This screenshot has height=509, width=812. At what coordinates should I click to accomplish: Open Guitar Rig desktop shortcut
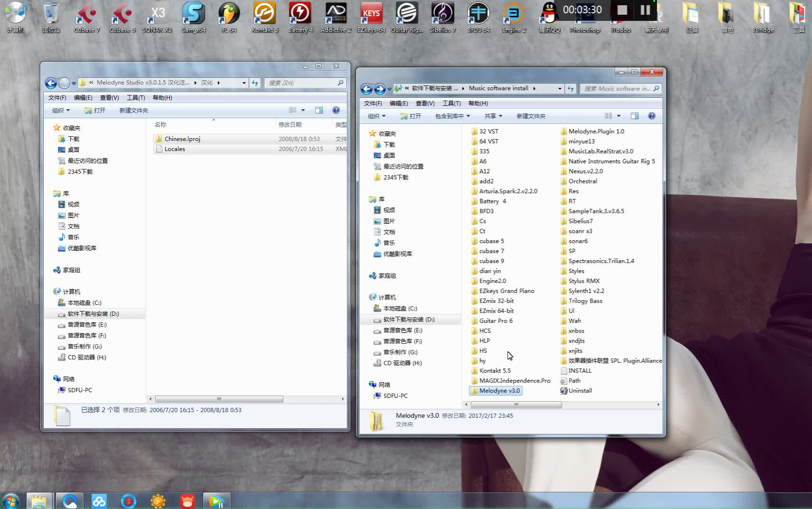(407, 18)
